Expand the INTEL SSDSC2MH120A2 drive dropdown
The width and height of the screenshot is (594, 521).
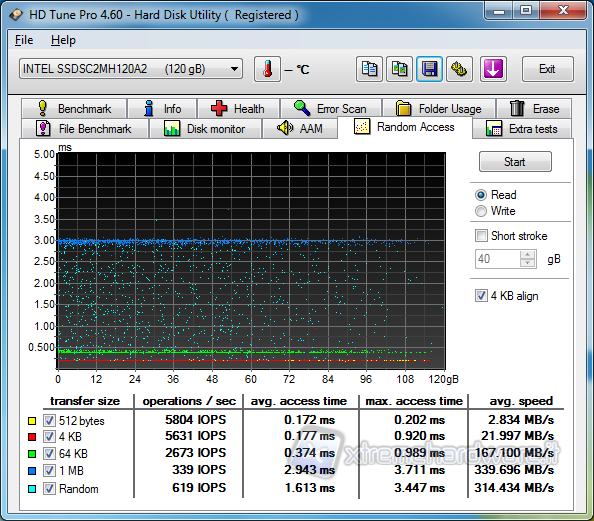click(234, 69)
